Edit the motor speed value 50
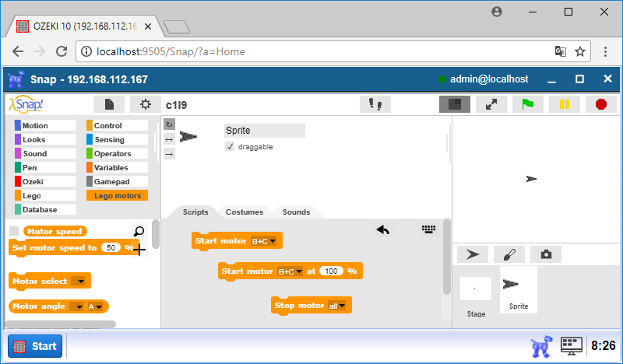Viewport: 623px width, 364px height. (x=111, y=247)
